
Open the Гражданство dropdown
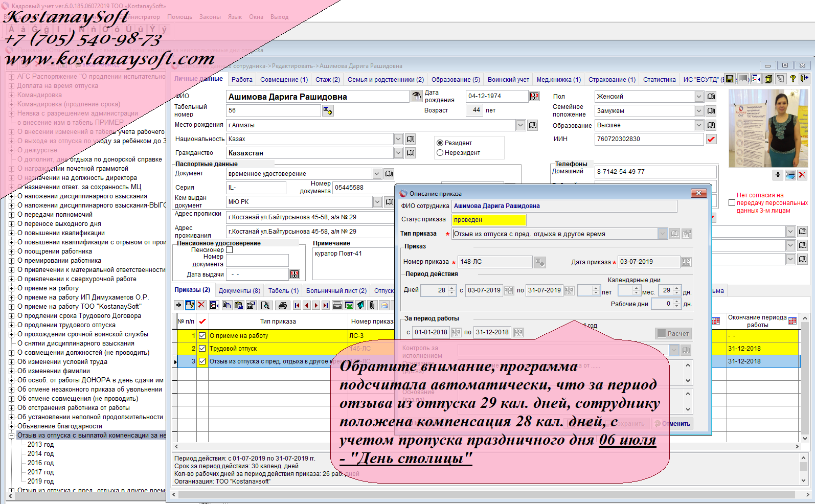tap(398, 152)
